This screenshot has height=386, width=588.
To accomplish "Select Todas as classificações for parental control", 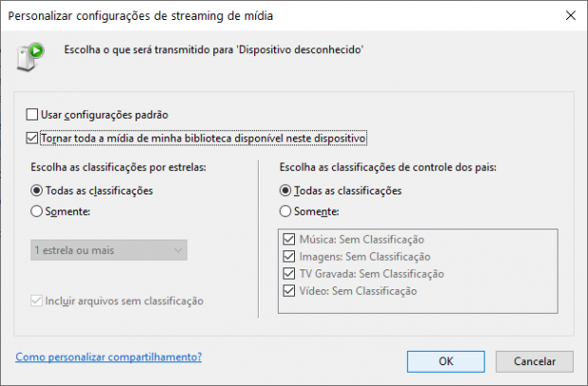I will point(285,191).
